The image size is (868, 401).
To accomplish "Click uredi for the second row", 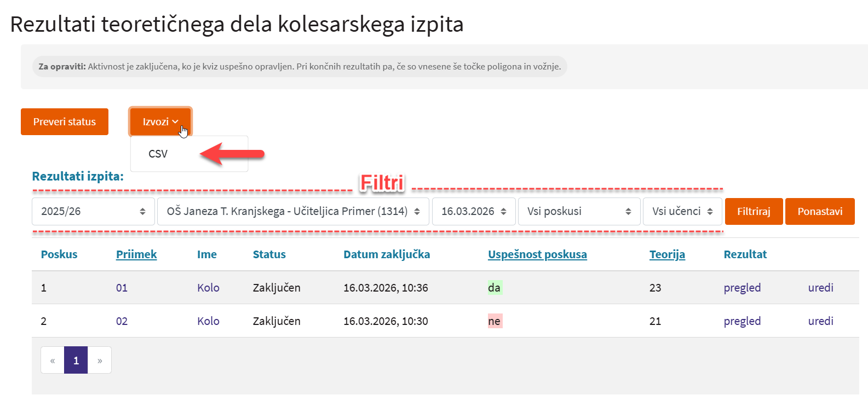I will [x=820, y=321].
